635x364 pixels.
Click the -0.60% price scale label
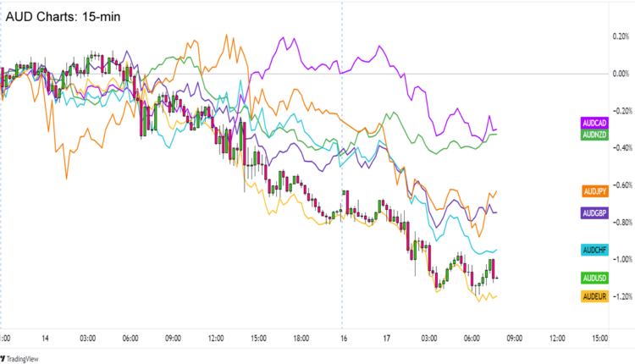click(619, 185)
